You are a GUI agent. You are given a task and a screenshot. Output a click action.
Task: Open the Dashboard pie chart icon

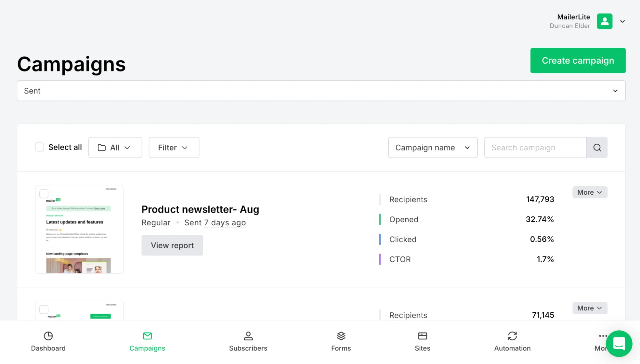[48, 336]
